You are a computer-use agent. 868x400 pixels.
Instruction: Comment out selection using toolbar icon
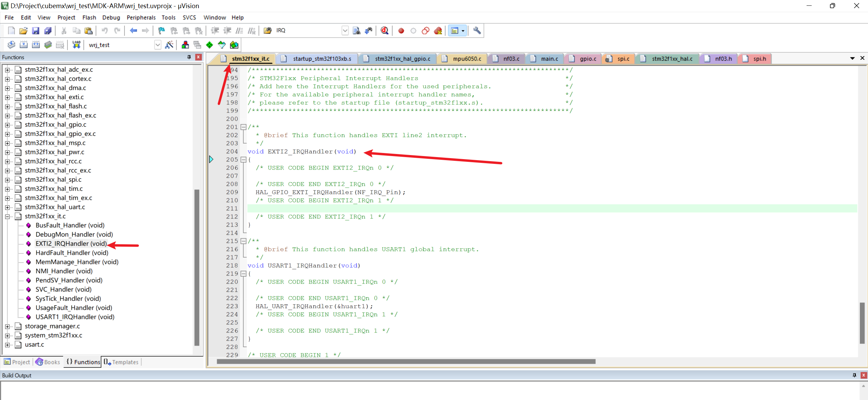240,31
